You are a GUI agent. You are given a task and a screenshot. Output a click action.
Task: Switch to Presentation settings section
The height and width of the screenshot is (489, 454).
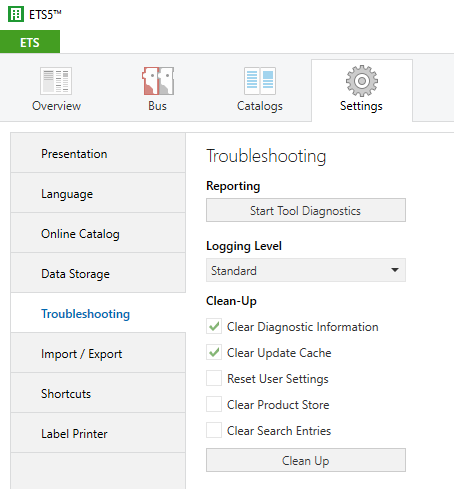pos(98,153)
